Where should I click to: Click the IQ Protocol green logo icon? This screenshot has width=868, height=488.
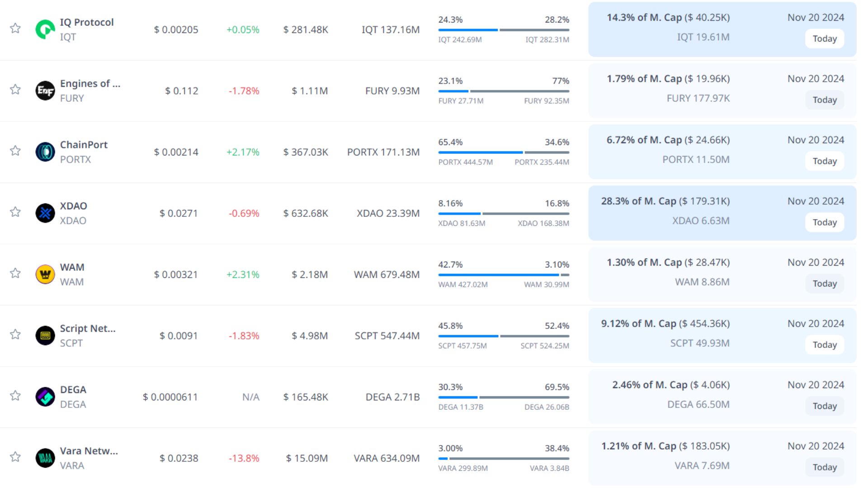click(x=45, y=30)
